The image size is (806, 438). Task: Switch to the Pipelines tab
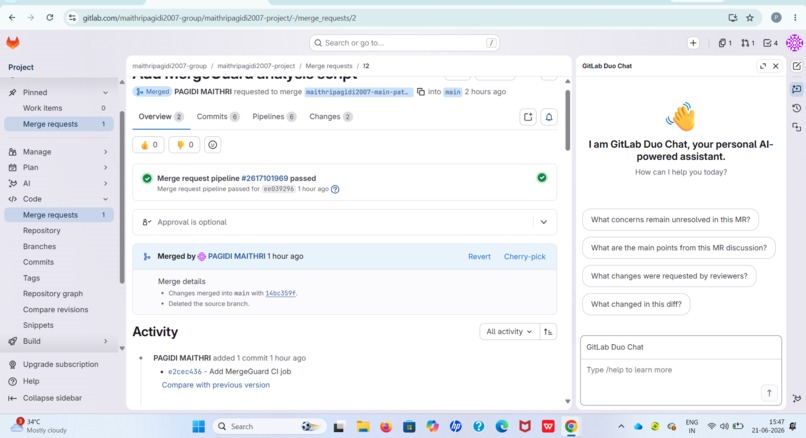[274, 117]
